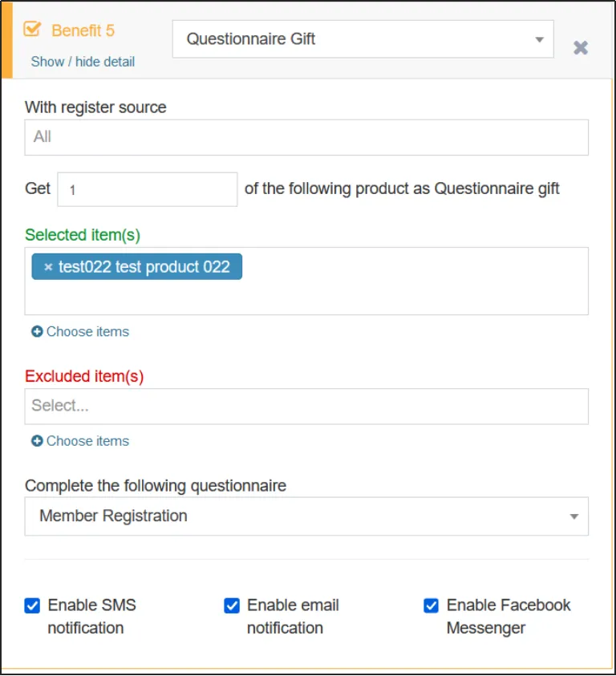616x676 pixels.
Task: Toggle the Benefit 5 checkbox icon
Action: 32,30
